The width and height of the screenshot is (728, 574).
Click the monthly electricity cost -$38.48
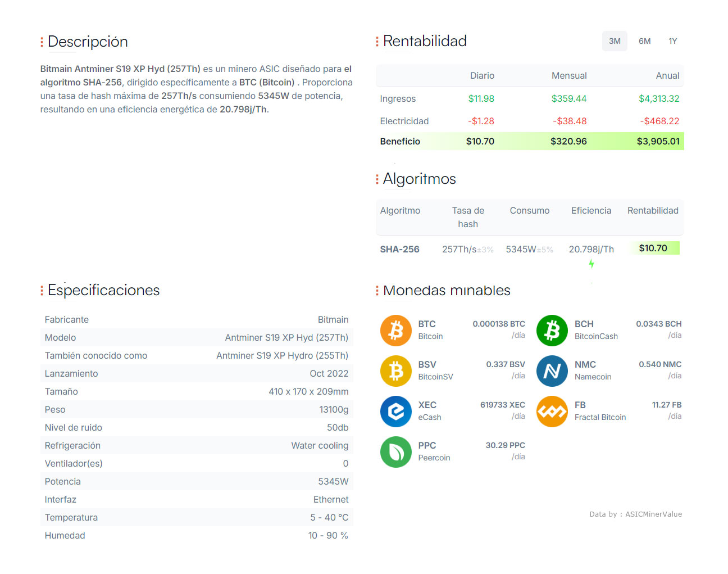pyautogui.click(x=570, y=121)
